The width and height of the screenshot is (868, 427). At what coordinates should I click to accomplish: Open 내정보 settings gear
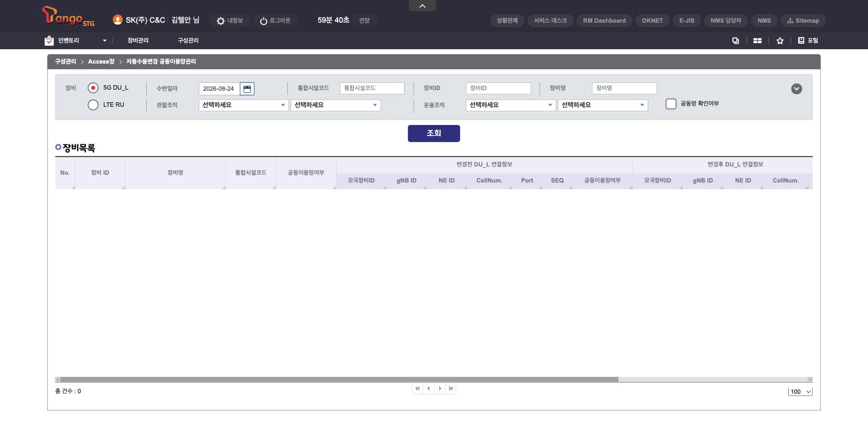[229, 20]
